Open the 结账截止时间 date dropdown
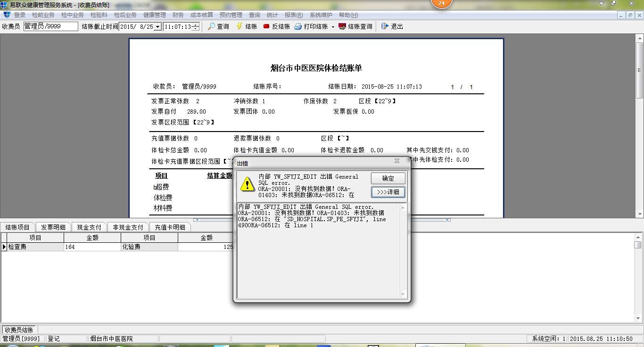 [157, 27]
